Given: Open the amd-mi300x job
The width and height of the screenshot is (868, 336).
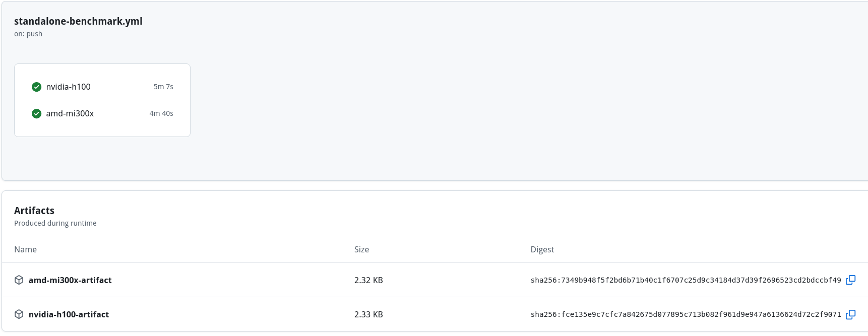Looking at the screenshot, I should 70,114.
